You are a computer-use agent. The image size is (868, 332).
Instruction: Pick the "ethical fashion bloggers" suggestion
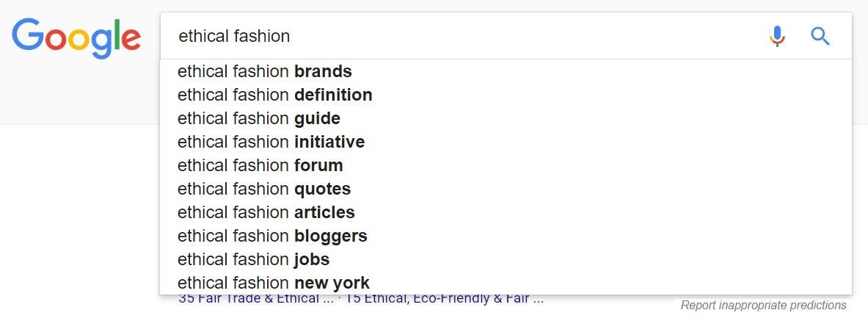pyautogui.click(x=272, y=237)
